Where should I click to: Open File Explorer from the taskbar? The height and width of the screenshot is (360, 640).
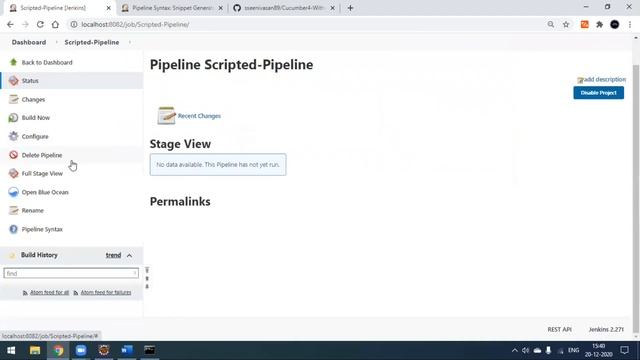(x=35, y=350)
